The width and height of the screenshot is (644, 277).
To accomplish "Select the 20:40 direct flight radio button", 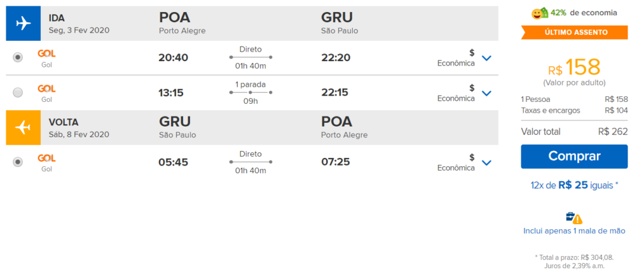I will pyautogui.click(x=18, y=57).
